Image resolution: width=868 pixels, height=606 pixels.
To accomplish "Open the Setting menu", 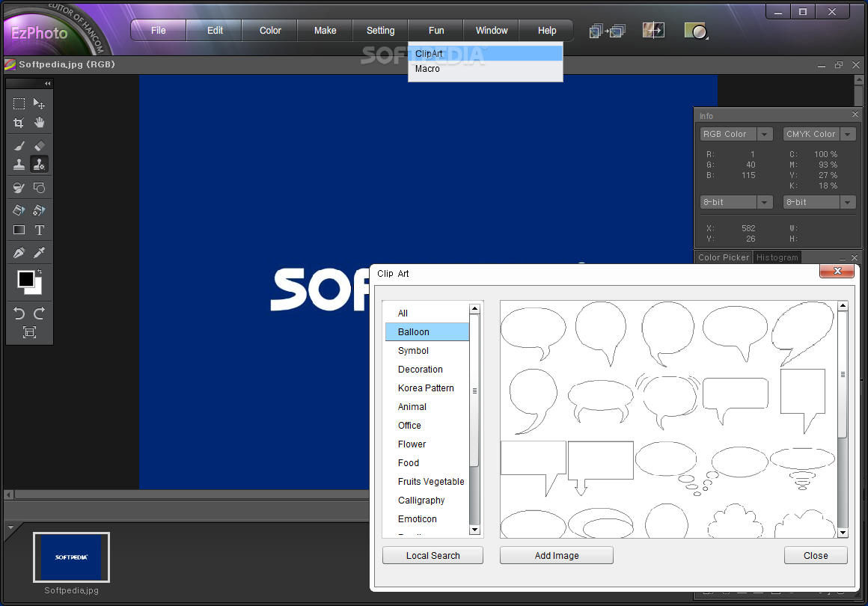I will [380, 31].
